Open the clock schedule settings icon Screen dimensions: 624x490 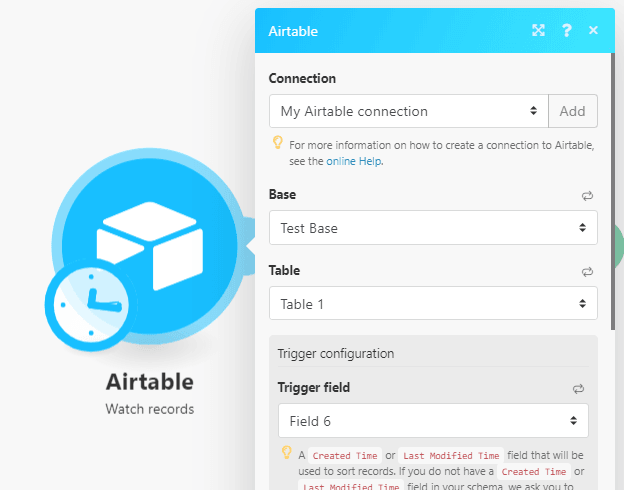(x=91, y=306)
